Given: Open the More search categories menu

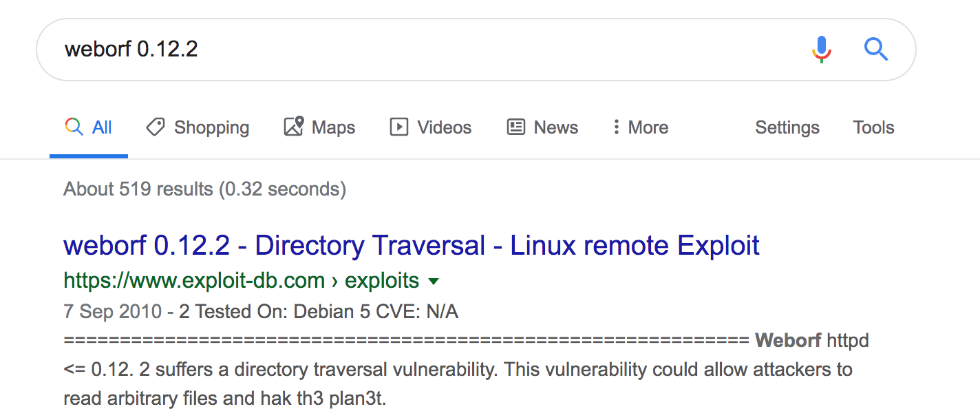Looking at the screenshot, I should [x=641, y=127].
